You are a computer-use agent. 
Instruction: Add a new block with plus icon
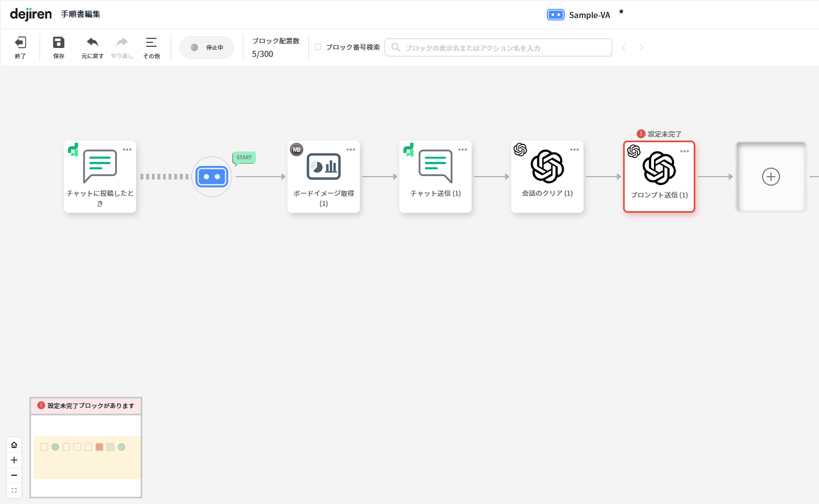(771, 177)
